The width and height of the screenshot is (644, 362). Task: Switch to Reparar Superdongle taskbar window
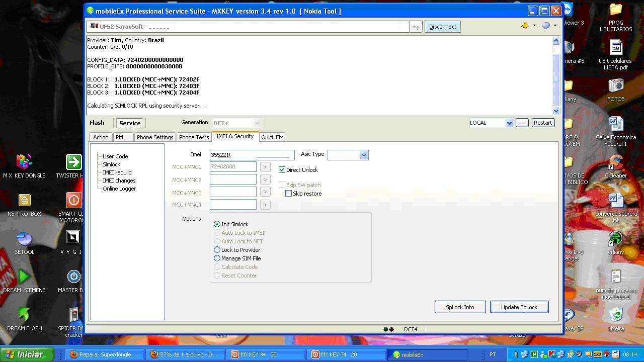pyautogui.click(x=104, y=354)
